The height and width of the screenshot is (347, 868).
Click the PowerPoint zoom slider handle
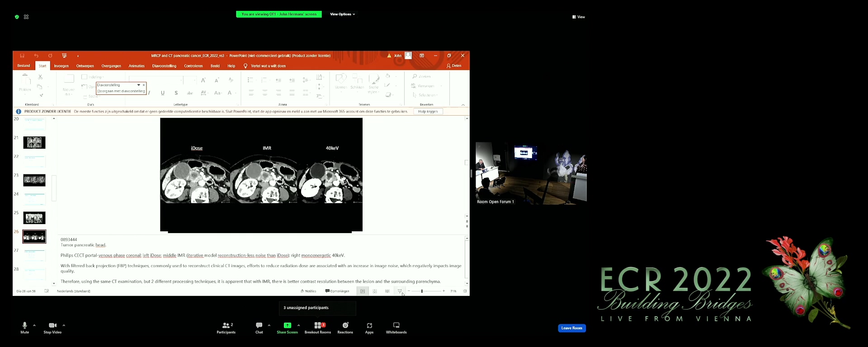point(422,291)
